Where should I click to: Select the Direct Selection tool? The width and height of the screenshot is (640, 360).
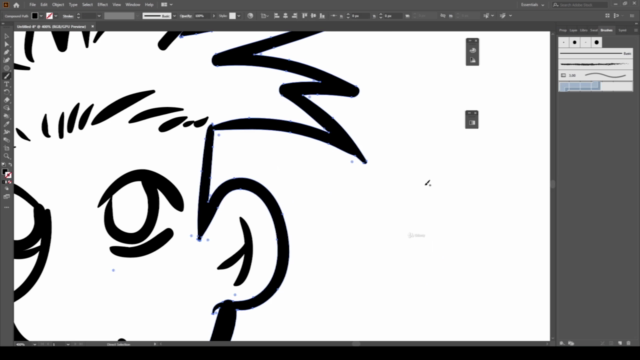point(7,44)
